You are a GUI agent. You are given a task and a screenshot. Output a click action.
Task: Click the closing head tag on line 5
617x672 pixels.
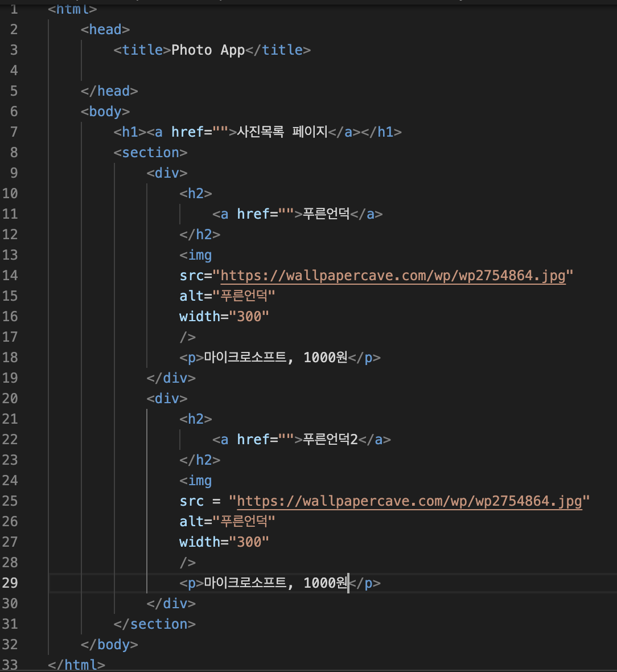pyautogui.click(x=109, y=91)
